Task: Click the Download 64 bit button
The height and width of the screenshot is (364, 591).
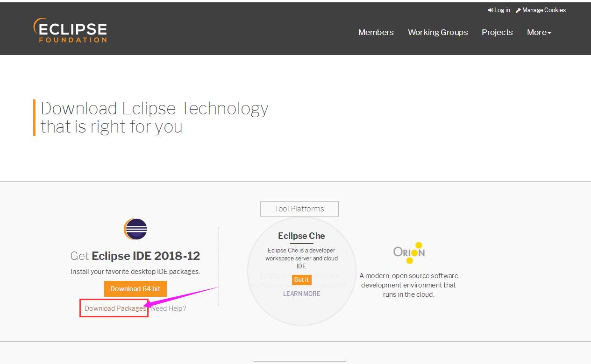Action: pyautogui.click(x=135, y=288)
